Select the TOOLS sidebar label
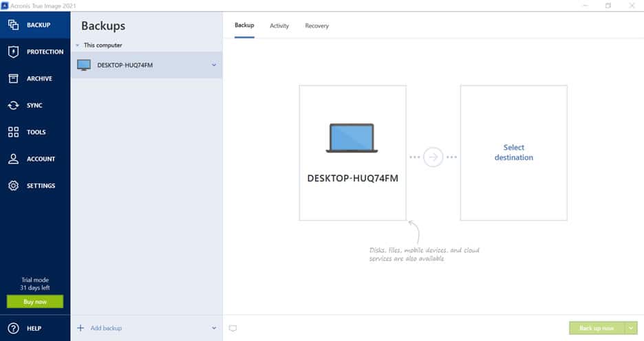 [x=36, y=132]
